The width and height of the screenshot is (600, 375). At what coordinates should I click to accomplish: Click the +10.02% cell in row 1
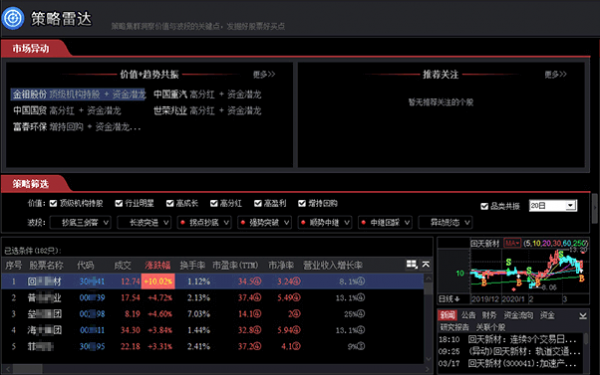click(158, 281)
